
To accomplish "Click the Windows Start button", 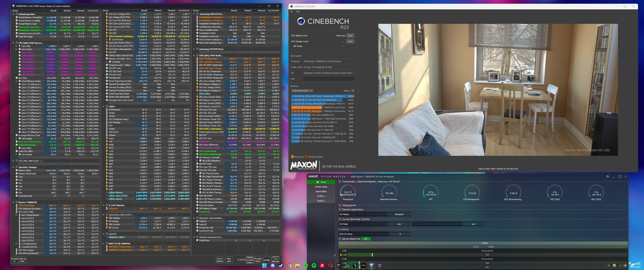I will (264, 265).
